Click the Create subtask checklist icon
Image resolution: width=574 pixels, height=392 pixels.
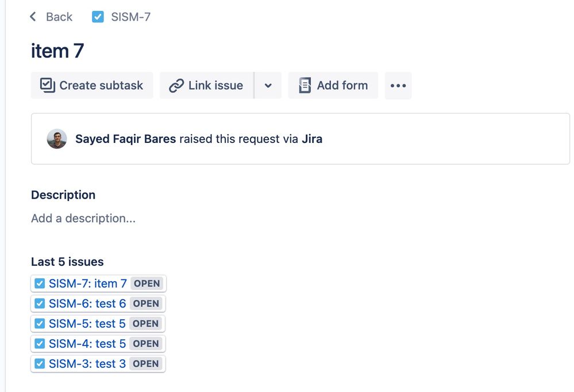point(47,85)
